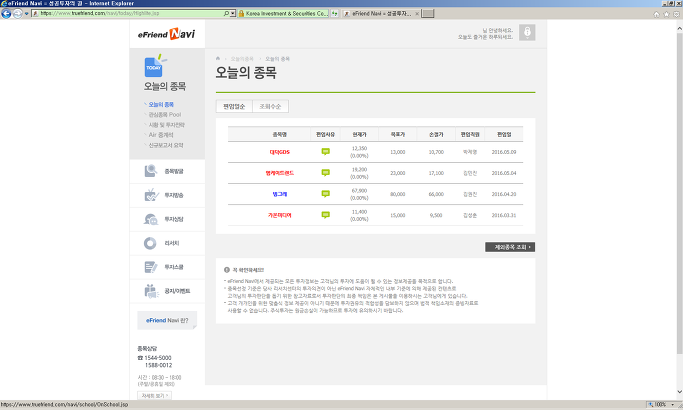Viewport: 683px width, 410px height.
Task: Click the middle breadcrumb link after the home icon
Action: point(242,59)
